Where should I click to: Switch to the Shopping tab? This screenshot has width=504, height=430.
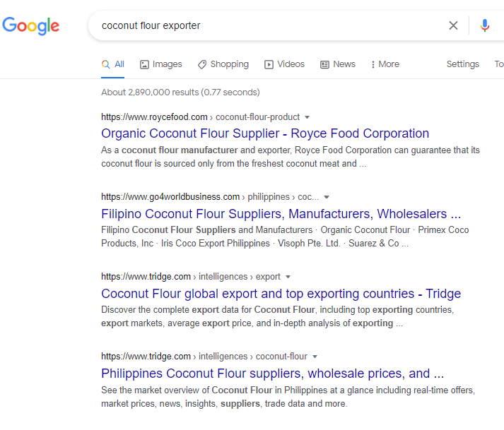pyautogui.click(x=223, y=64)
